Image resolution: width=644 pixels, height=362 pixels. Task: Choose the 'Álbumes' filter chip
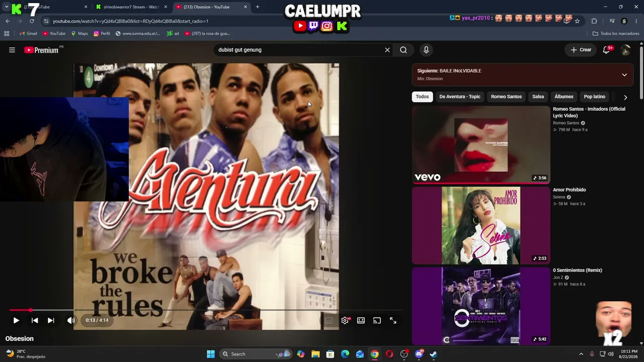[564, 97]
